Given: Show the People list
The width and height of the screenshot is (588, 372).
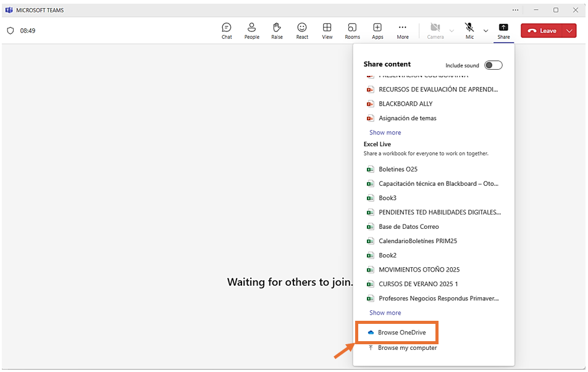Looking at the screenshot, I should [x=251, y=31].
